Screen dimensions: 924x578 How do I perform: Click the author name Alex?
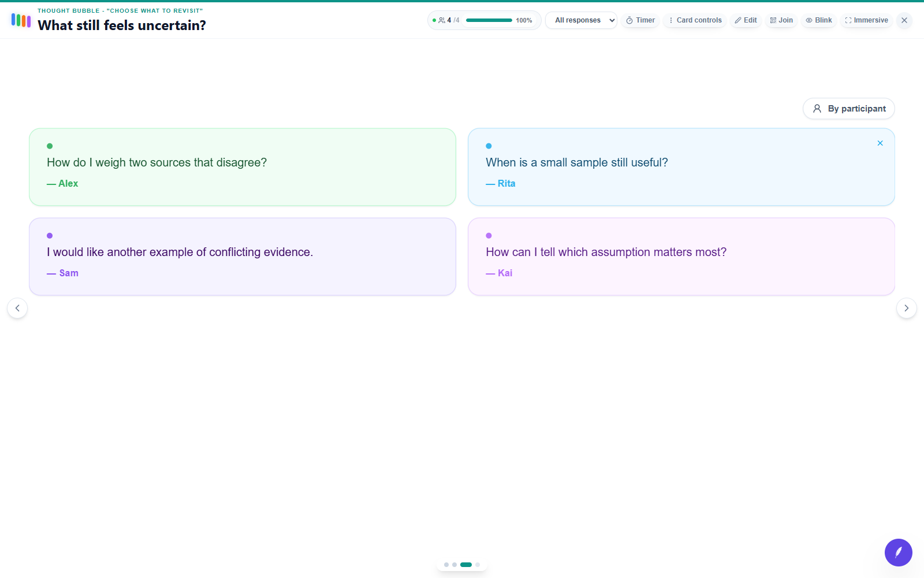click(x=68, y=183)
